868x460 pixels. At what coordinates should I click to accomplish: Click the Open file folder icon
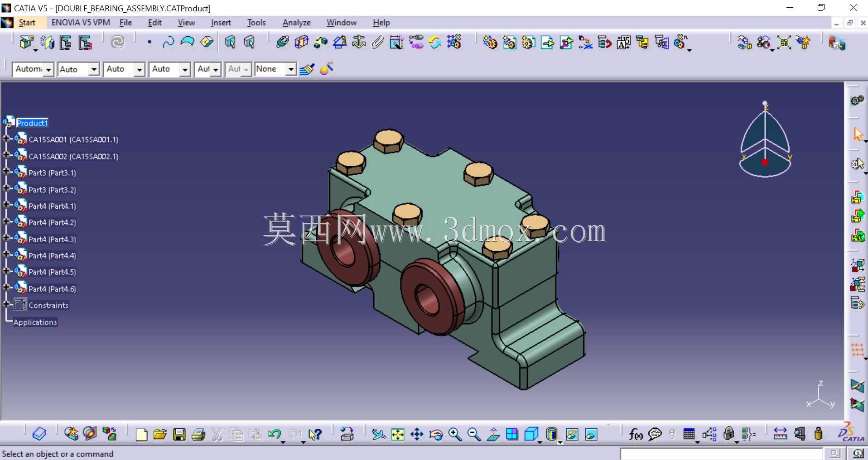point(160,435)
